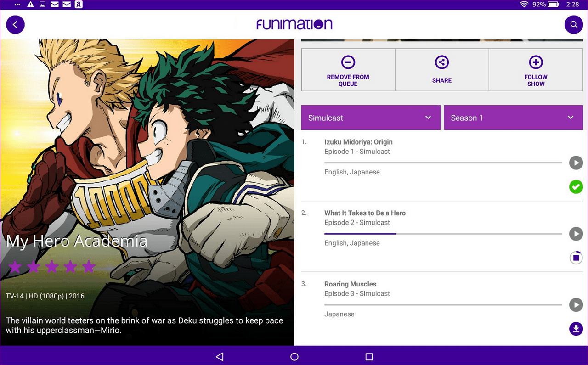Screen dimensions: 588x365
Task: Tap the Funimation logo
Action: click(294, 24)
